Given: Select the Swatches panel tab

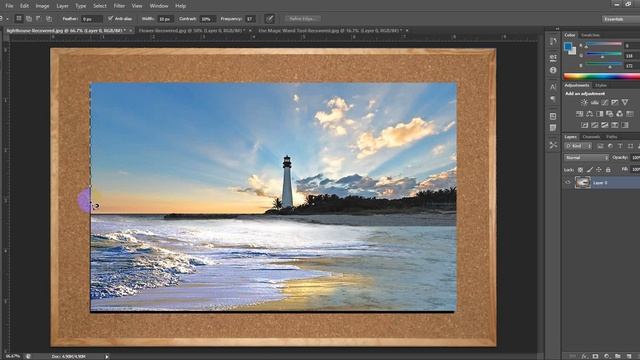Looking at the screenshot, I should coord(590,35).
